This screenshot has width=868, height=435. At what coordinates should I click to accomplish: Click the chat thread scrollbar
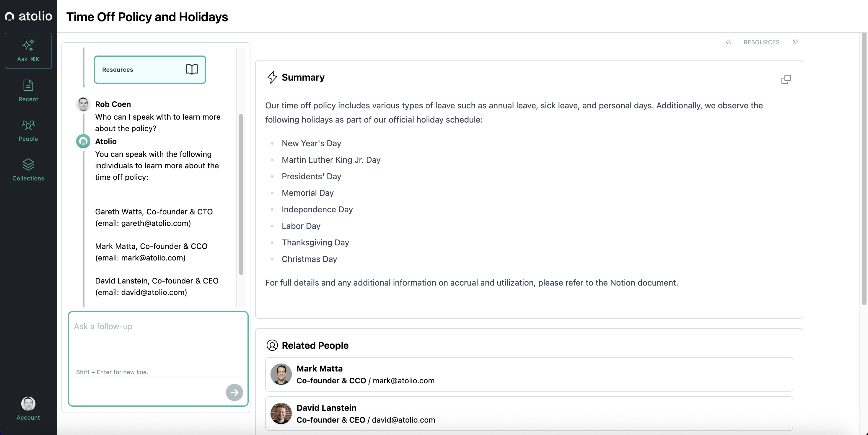coord(241,194)
